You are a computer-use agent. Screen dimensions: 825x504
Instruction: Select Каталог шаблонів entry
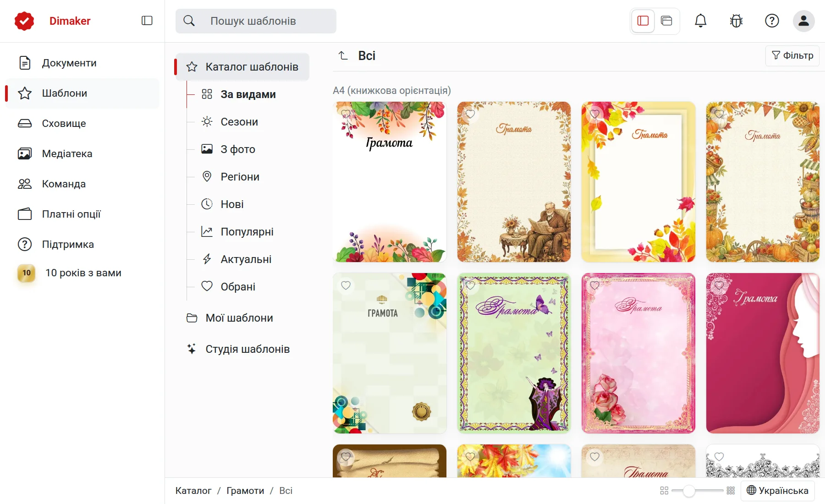coord(242,67)
